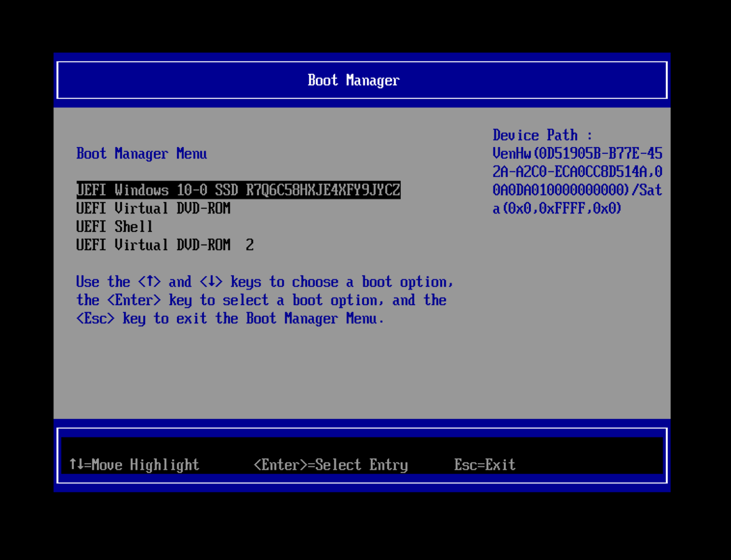Select the UEFI Virtual DVD-ROM 2 entry
This screenshot has height=560, width=731.
[x=165, y=245]
